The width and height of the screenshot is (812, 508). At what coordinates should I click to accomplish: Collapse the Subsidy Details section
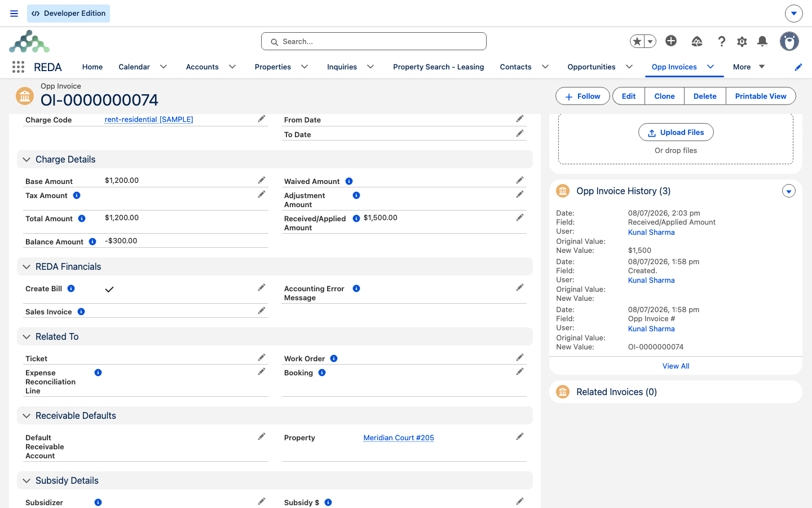pos(27,481)
